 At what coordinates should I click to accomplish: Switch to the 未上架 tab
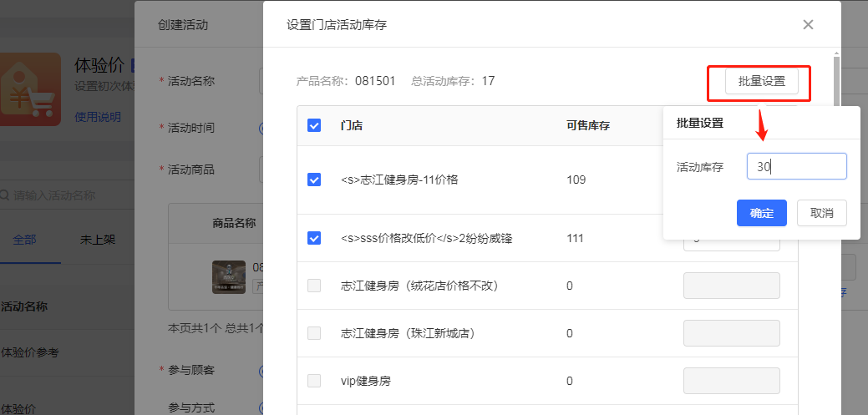pos(98,240)
